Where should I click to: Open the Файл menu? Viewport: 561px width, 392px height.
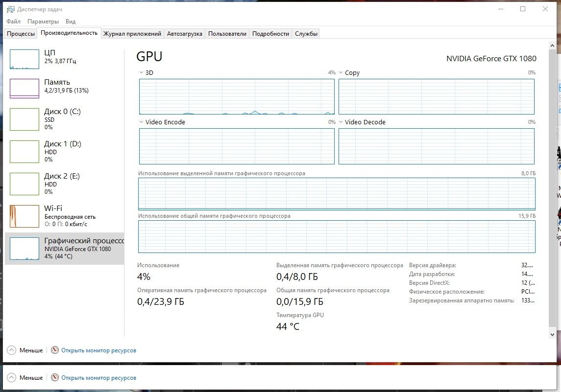14,22
